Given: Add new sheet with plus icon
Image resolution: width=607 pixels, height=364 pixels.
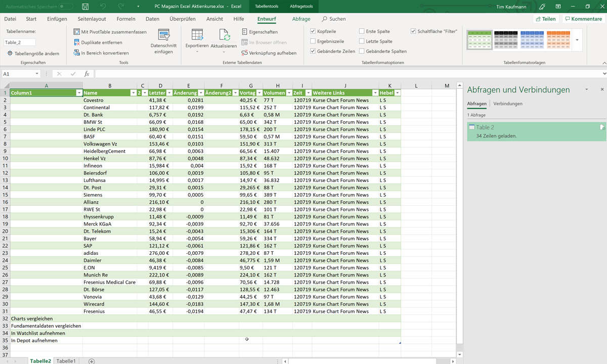Looking at the screenshot, I should coord(92,361).
